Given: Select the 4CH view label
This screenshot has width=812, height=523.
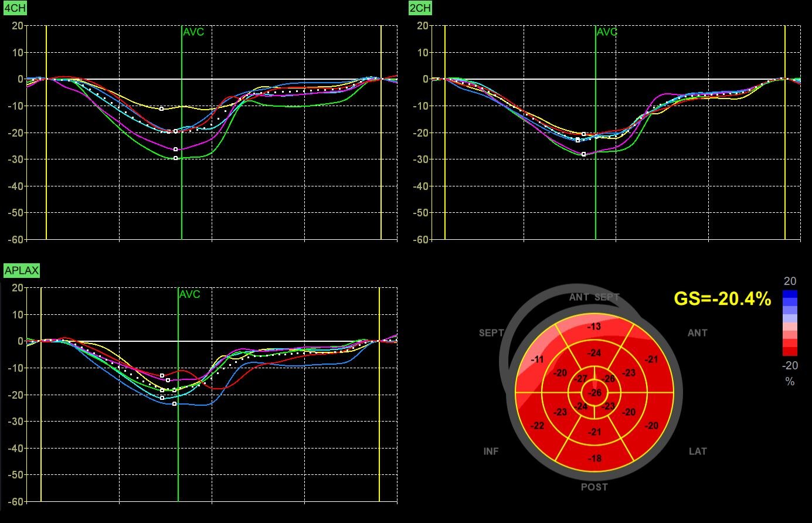Looking at the screenshot, I should [15, 8].
